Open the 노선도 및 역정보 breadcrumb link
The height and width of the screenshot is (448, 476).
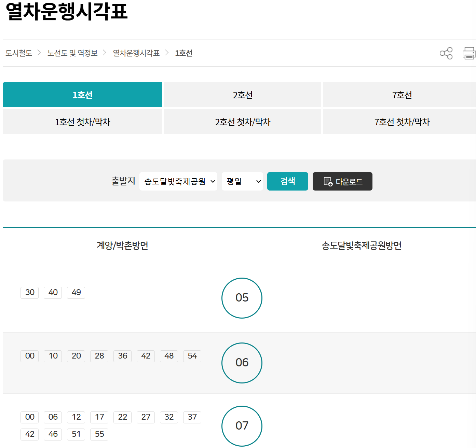(72, 53)
